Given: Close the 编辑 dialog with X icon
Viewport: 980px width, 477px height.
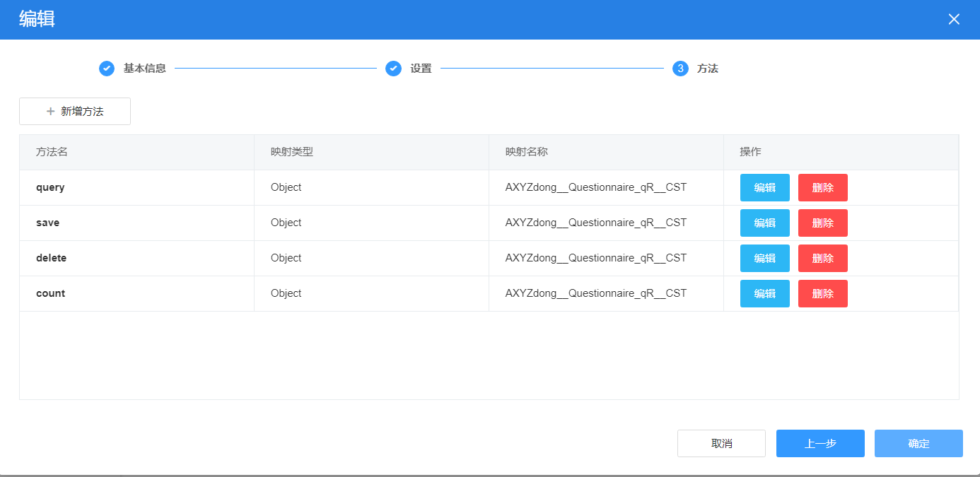Looking at the screenshot, I should 954,19.
